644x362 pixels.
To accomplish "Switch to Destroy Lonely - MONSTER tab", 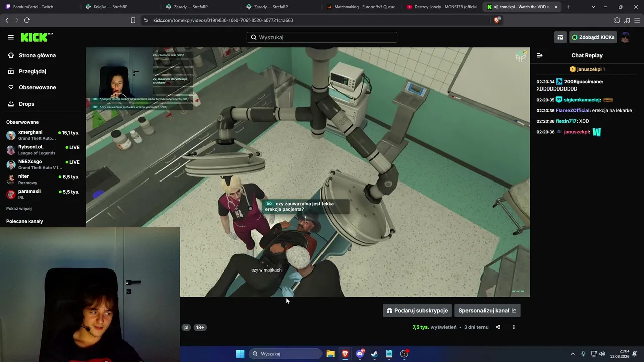I will pyautogui.click(x=443, y=7).
